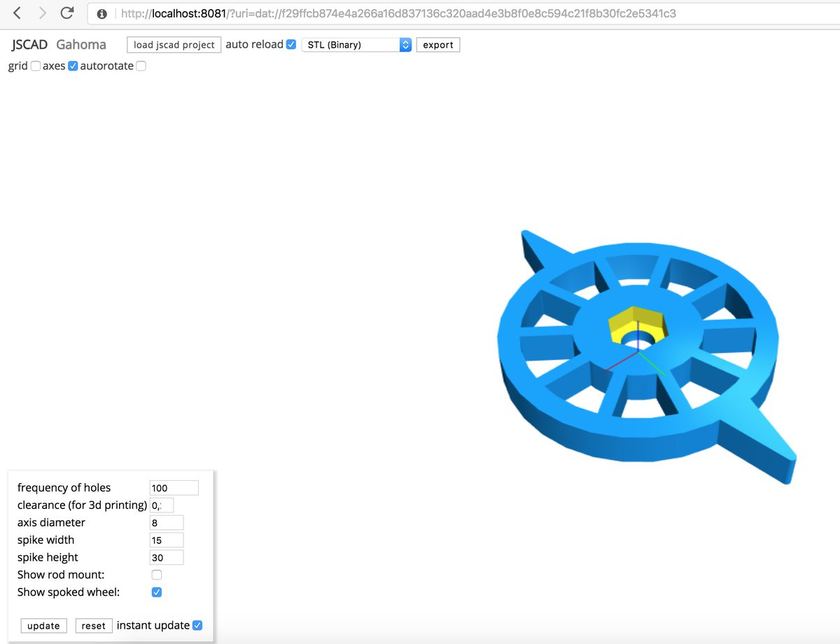This screenshot has width=840, height=644.
Task: Enable Show rod mount
Action: 157,574
